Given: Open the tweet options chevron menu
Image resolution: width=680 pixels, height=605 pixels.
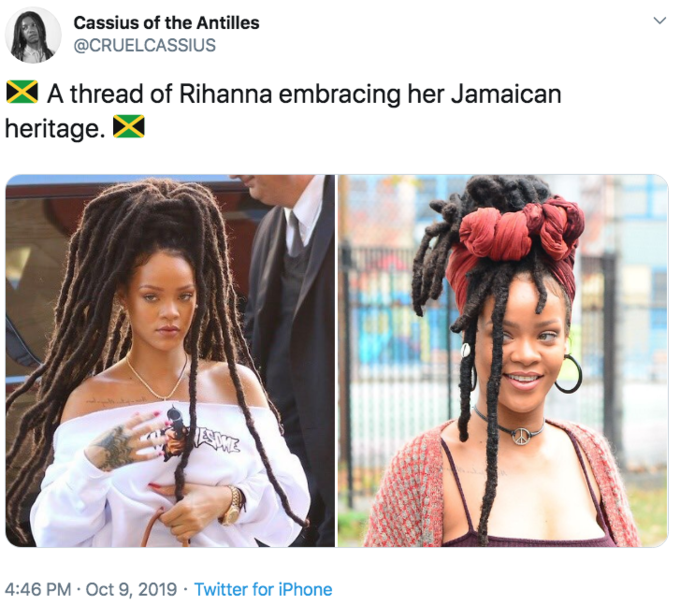Looking at the screenshot, I should click(659, 20).
